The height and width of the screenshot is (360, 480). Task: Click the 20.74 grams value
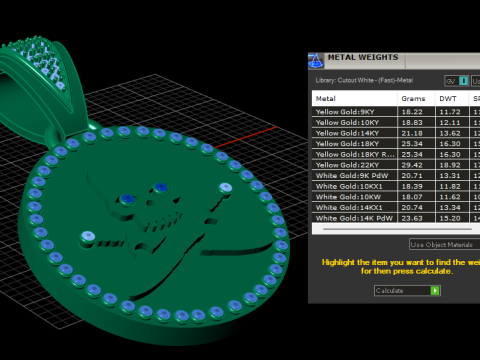pos(412,208)
